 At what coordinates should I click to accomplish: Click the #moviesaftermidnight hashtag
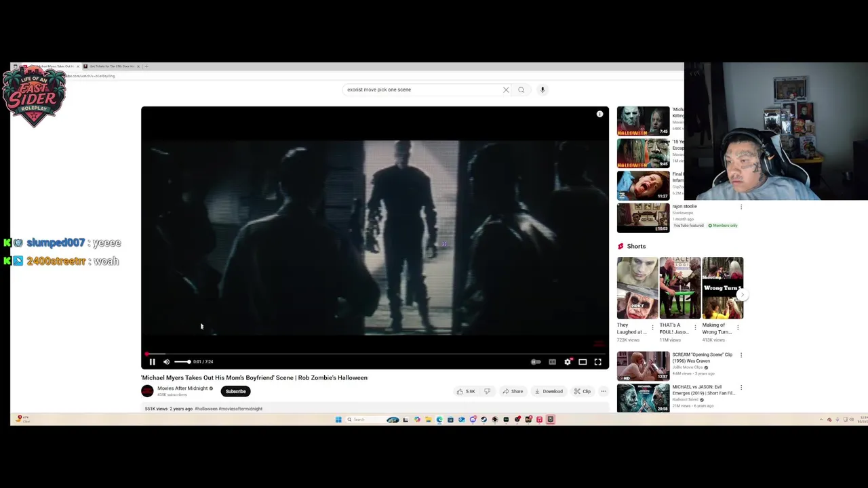point(240,409)
